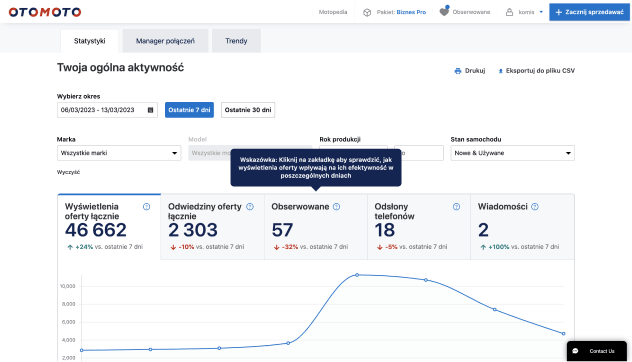Open the Obserwowane header link
The height and width of the screenshot is (362, 632).
click(x=471, y=12)
